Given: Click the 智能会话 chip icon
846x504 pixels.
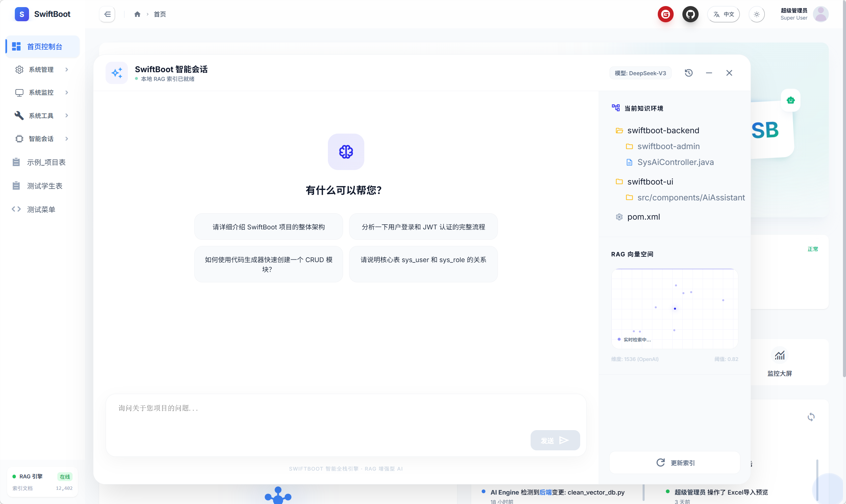Looking at the screenshot, I should 19,139.
